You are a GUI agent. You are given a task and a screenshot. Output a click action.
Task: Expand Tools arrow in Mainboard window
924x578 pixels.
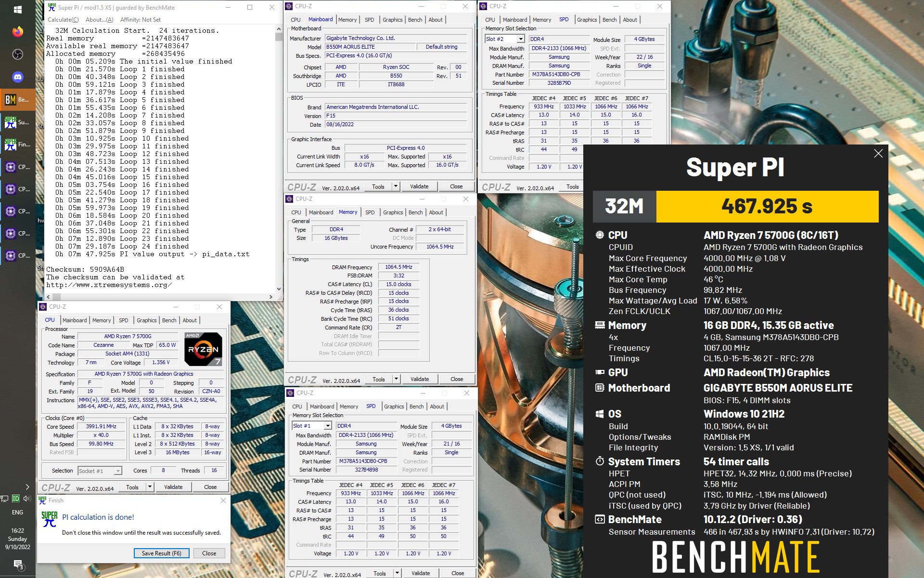[x=396, y=186]
